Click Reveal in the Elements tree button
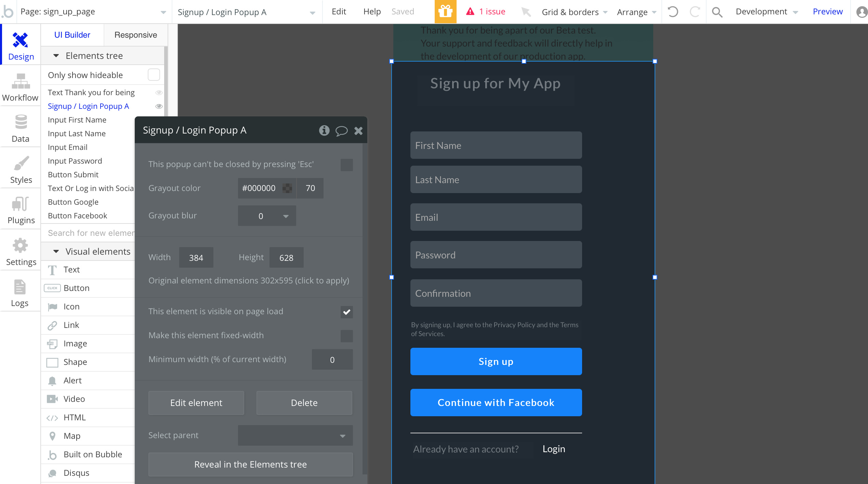868x484 pixels. click(x=250, y=464)
